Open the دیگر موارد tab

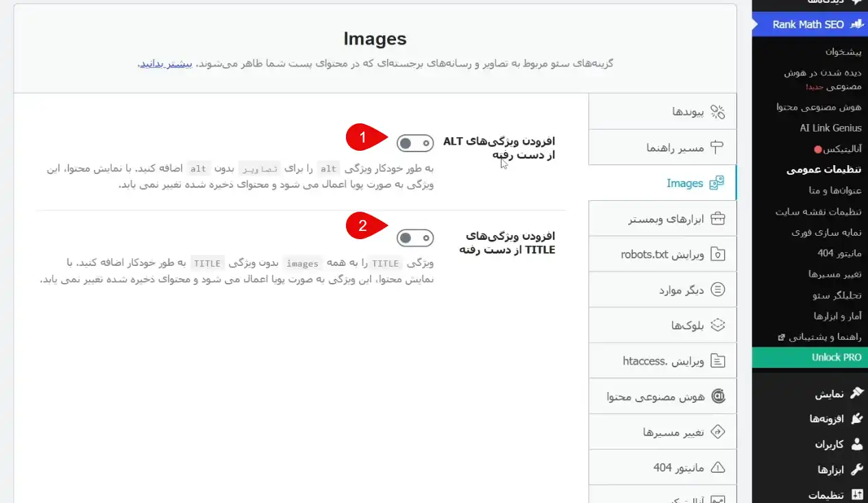pyautogui.click(x=662, y=290)
